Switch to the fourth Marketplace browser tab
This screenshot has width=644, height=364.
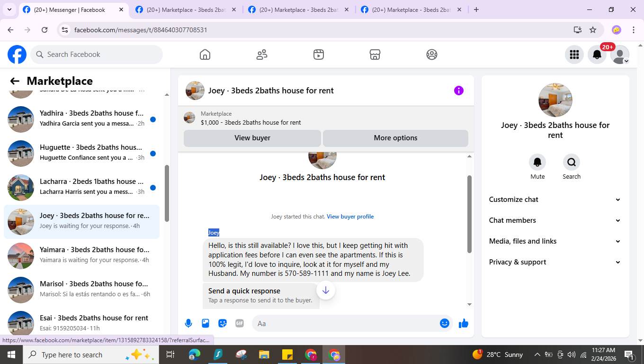pyautogui.click(x=411, y=9)
